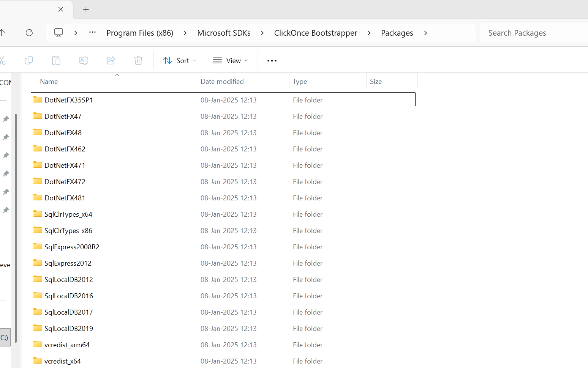Go to Program Files (x86) breadcrumb
The height and width of the screenshot is (381, 588).
tap(140, 33)
